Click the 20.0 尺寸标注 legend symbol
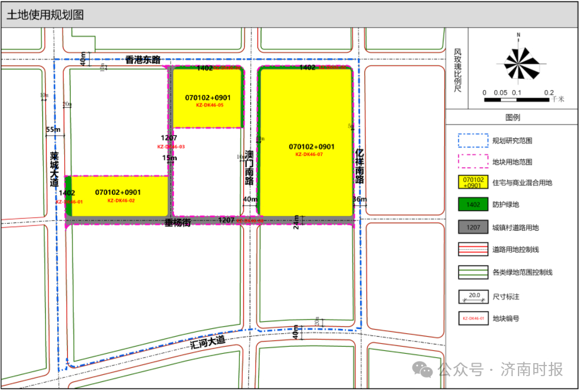Screen dimensions: 581x392 473,296
